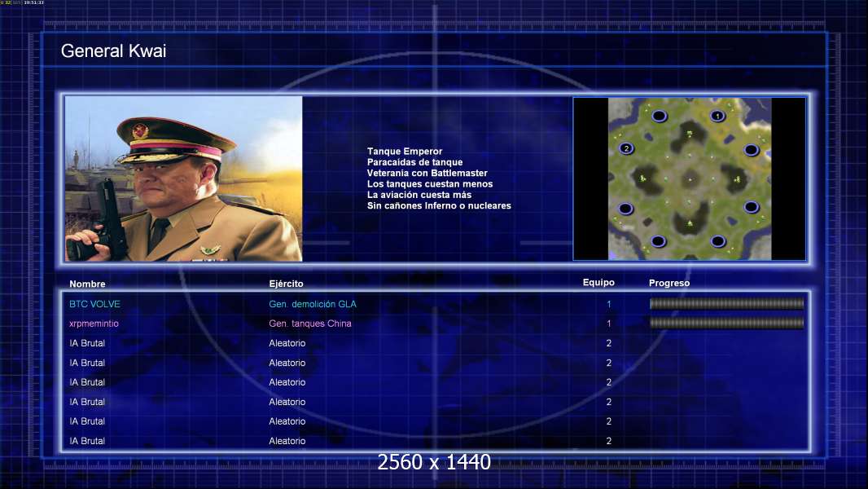The image size is (868, 489).
Task: Click the Ejército column header
Action: (x=286, y=284)
